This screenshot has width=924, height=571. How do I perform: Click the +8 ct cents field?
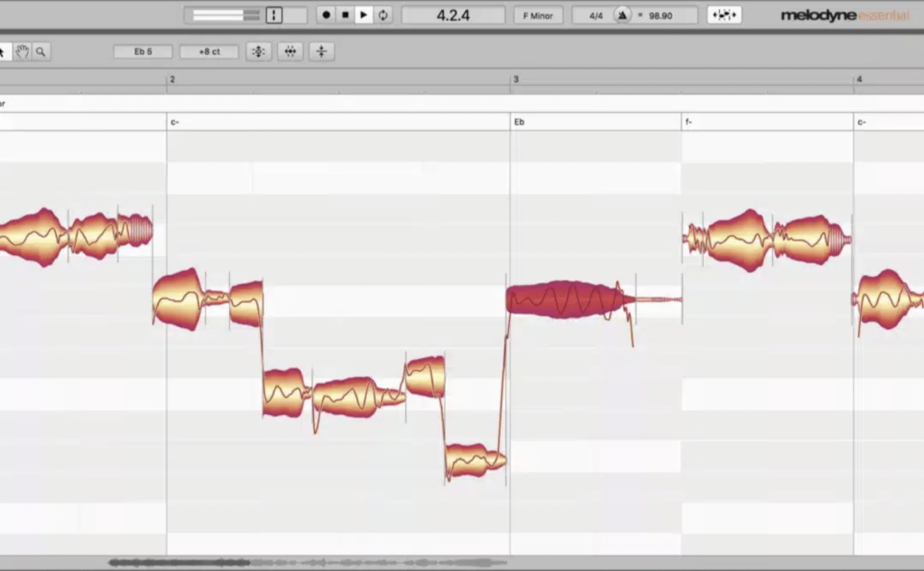click(x=208, y=51)
